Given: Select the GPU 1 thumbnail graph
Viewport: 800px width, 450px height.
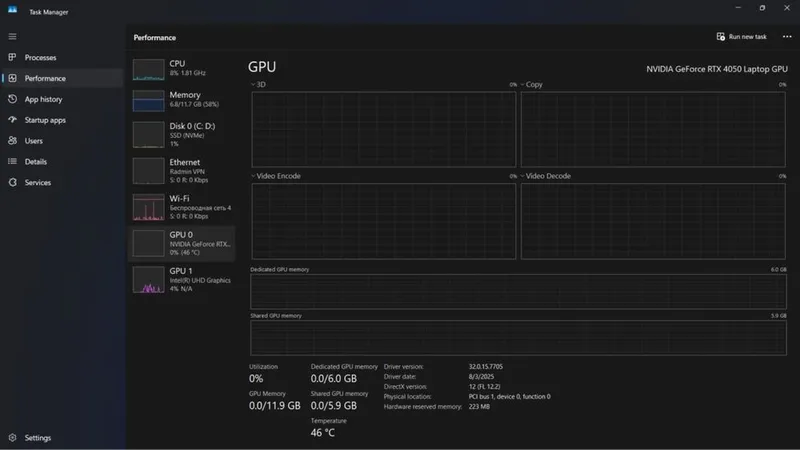Looking at the screenshot, I should [x=148, y=280].
